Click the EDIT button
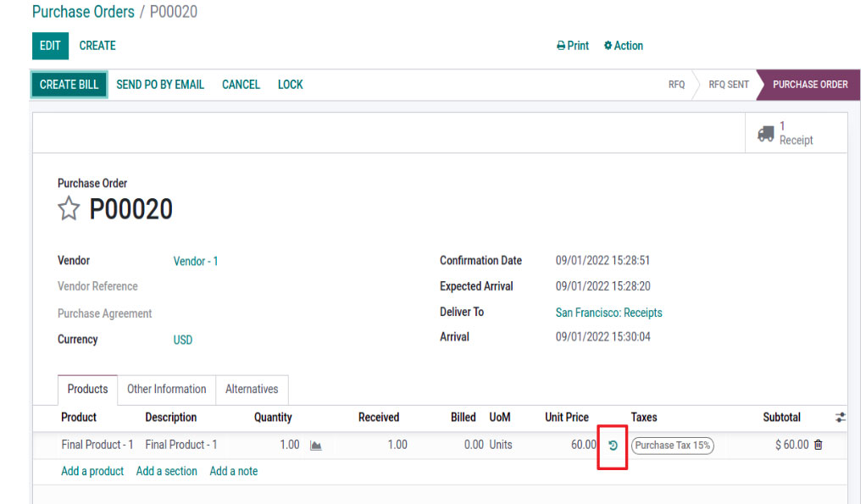The width and height of the screenshot is (866, 504). click(50, 46)
